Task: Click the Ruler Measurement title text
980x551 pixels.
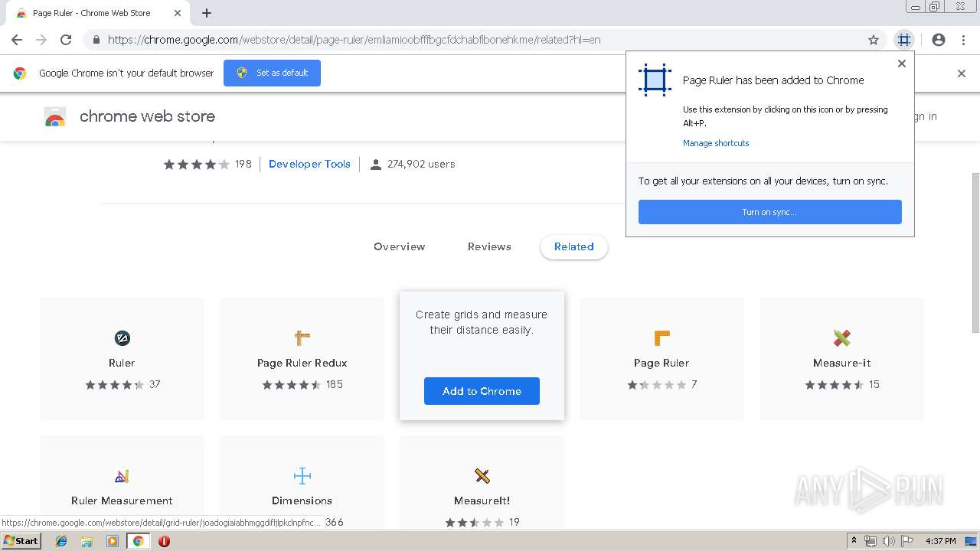Action: point(122,500)
